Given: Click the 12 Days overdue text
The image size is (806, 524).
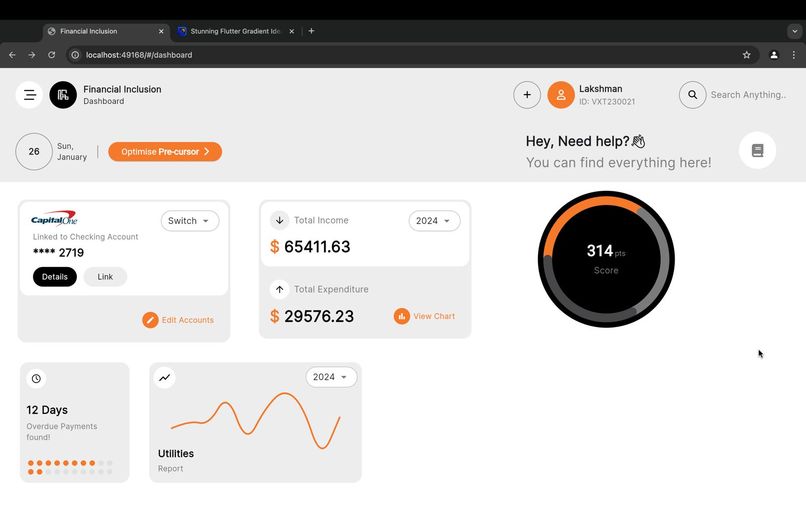Looking at the screenshot, I should [47, 410].
